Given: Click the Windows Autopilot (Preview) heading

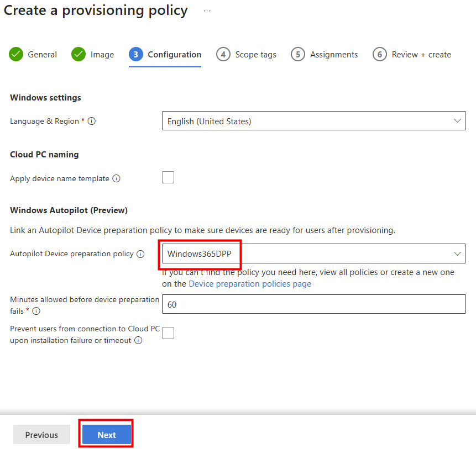Looking at the screenshot, I should click(x=69, y=210).
